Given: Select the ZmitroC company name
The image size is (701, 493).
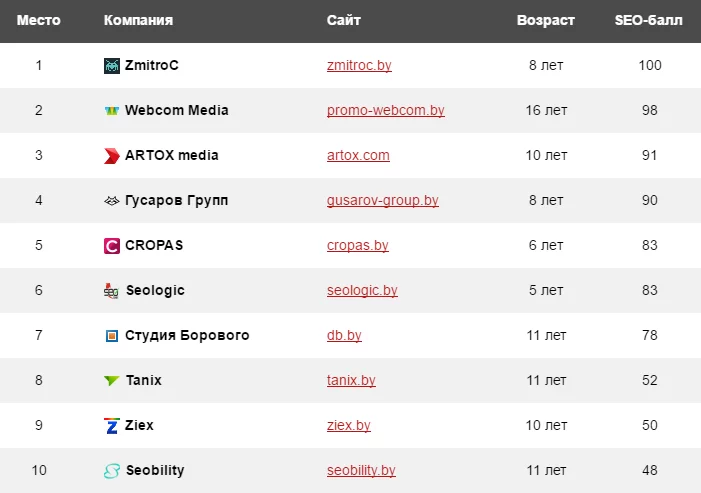Looking at the screenshot, I should click(x=152, y=65).
